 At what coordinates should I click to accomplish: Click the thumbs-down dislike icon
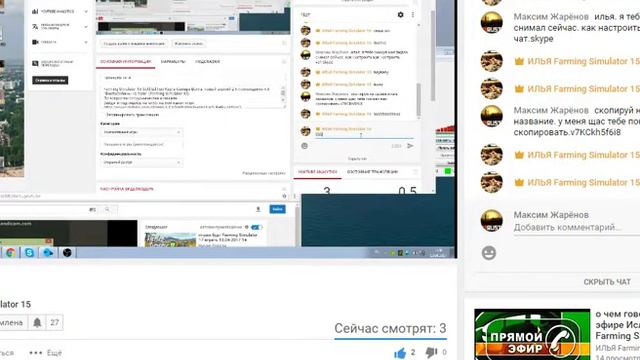tap(431, 352)
